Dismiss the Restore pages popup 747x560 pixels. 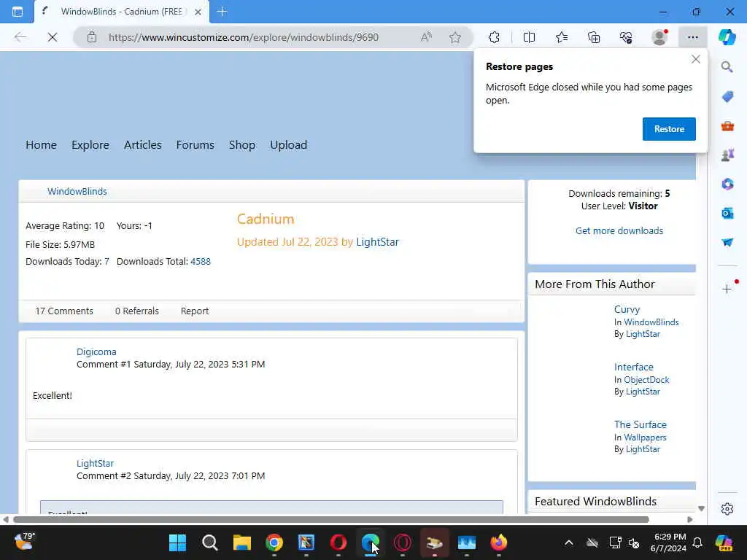click(695, 60)
